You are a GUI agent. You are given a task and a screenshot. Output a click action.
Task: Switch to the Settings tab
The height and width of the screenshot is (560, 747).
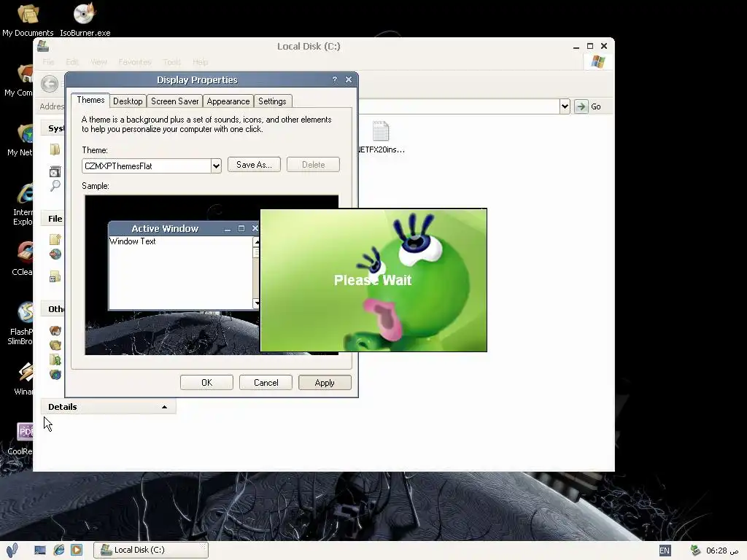[273, 101]
